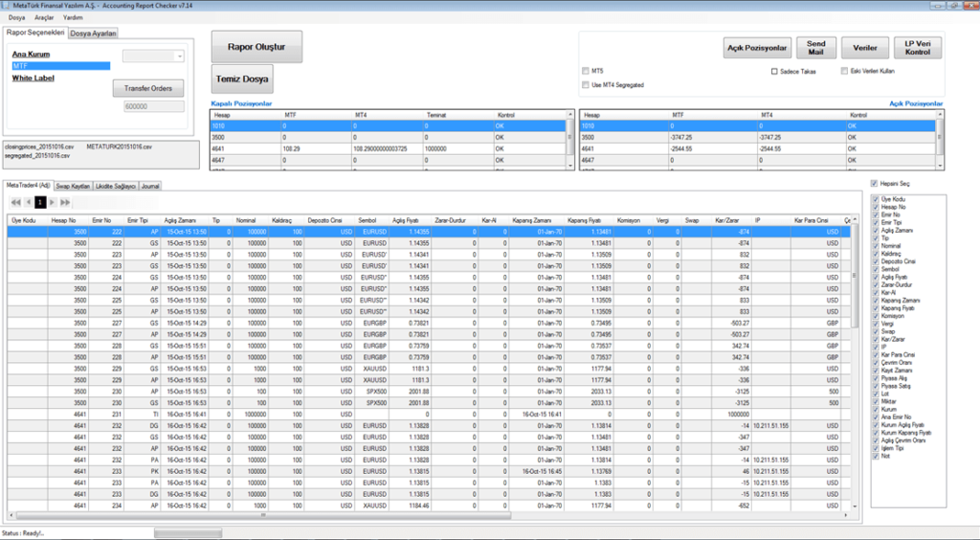Click the Transfer Orders button

[x=148, y=88]
